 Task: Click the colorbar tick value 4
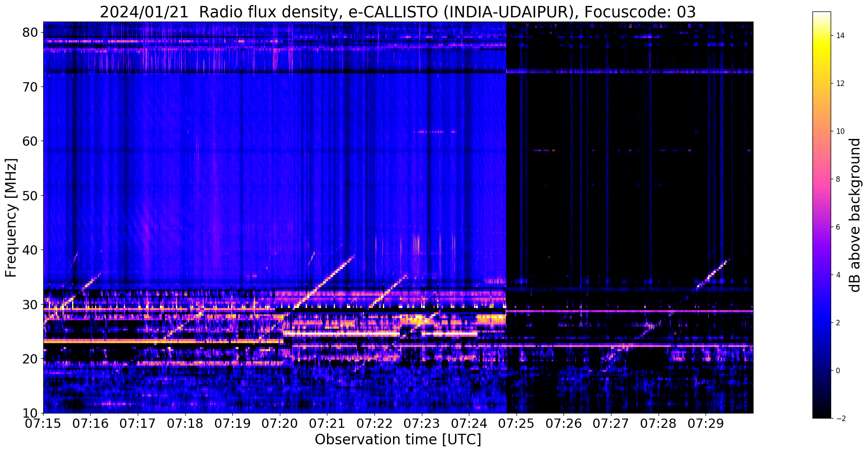pyautogui.click(x=837, y=275)
